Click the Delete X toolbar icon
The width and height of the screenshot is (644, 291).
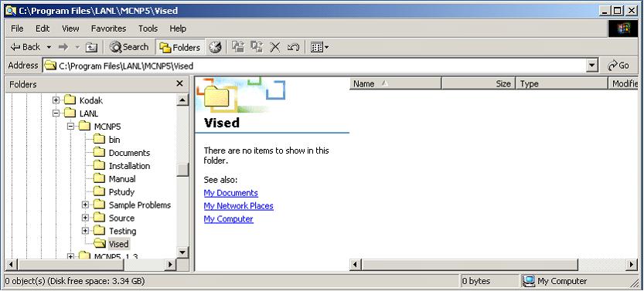[x=274, y=47]
